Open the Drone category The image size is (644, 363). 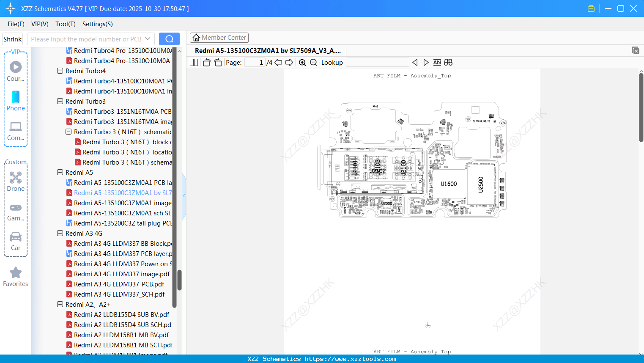pos(16,181)
